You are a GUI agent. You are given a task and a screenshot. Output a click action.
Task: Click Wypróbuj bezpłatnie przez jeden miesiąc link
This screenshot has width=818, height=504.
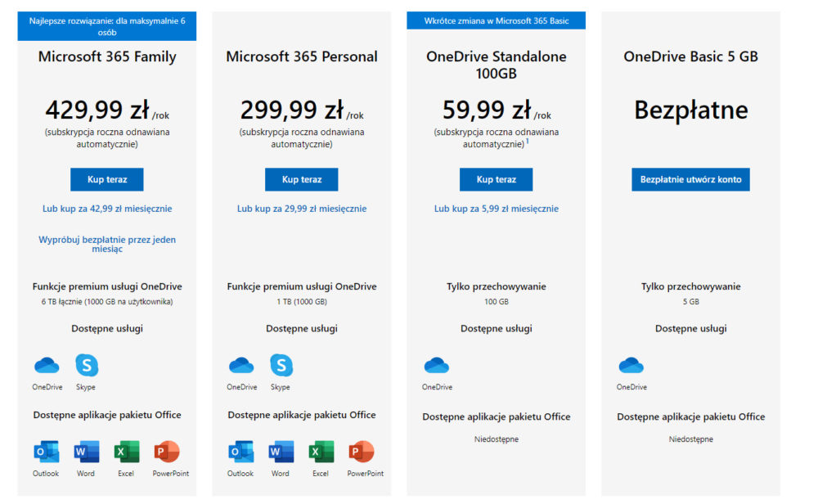pos(107,244)
